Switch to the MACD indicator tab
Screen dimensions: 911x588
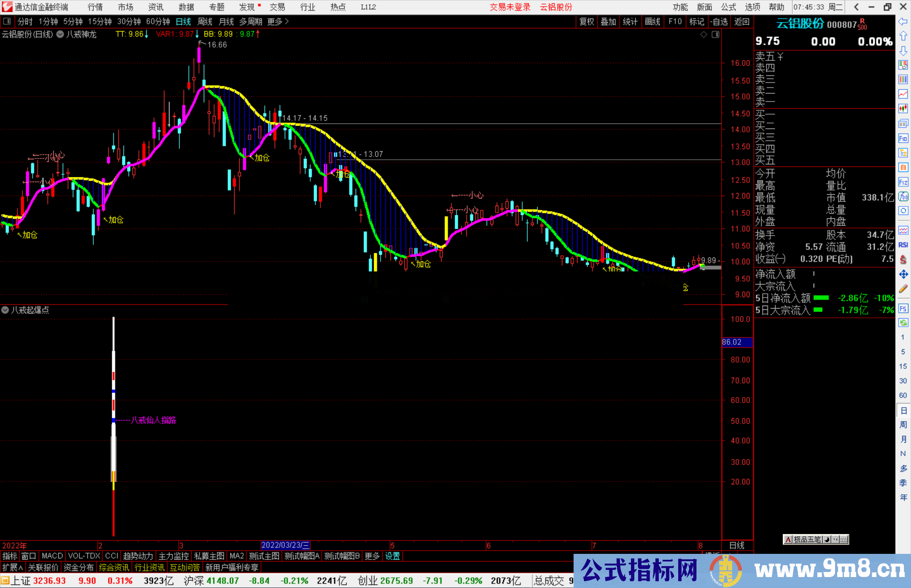[52, 556]
